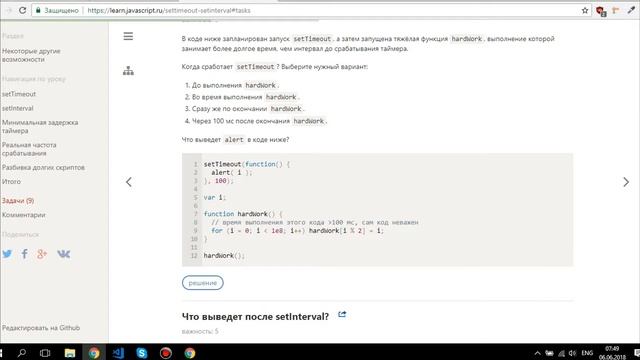
Task: Go to the next lesson arrow
Action: [x=626, y=182]
